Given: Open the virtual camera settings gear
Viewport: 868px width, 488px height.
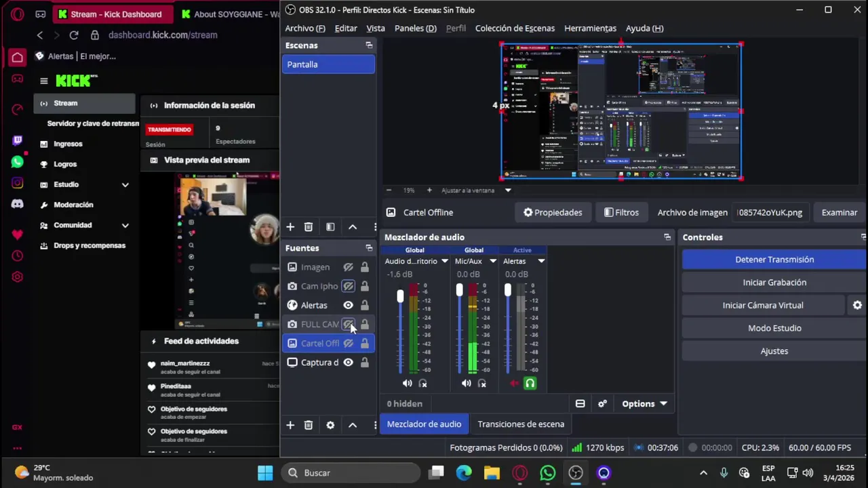Looking at the screenshot, I should coord(857,305).
